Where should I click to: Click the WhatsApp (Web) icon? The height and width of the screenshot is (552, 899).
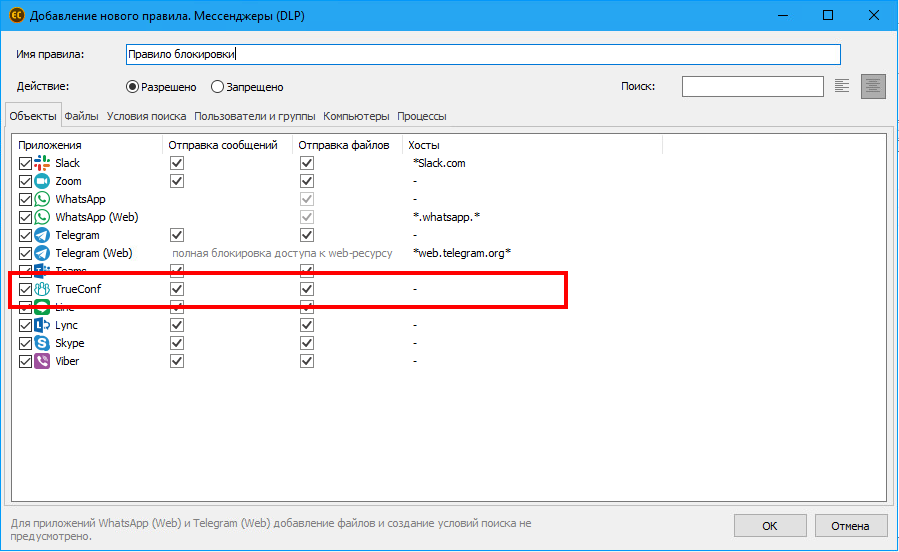tap(42, 217)
